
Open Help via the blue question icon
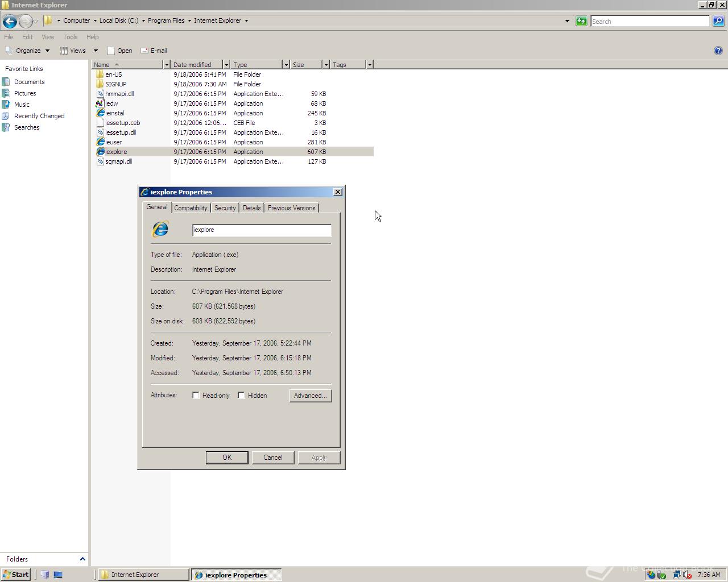[x=718, y=51]
